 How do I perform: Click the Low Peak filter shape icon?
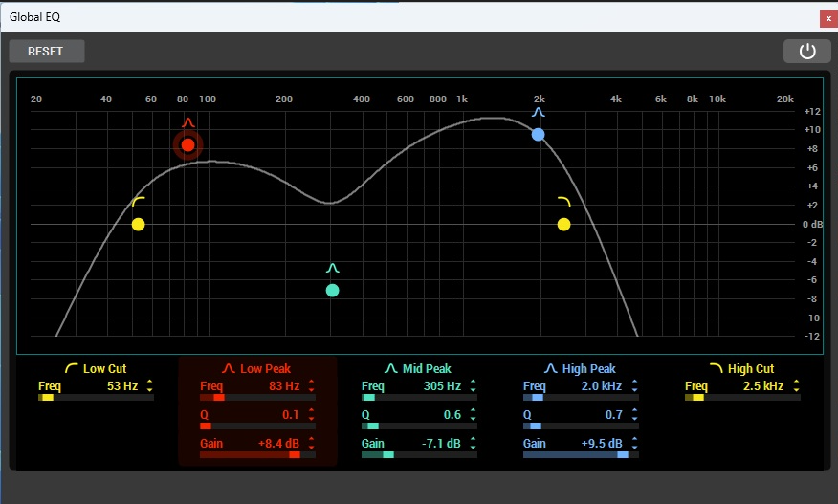(228, 368)
